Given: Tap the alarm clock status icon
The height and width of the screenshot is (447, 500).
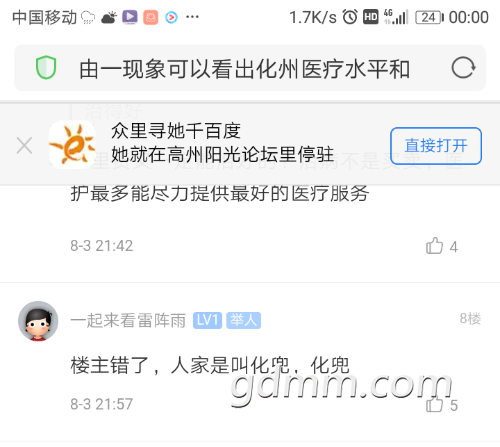Looking at the screenshot, I should (350, 17).
